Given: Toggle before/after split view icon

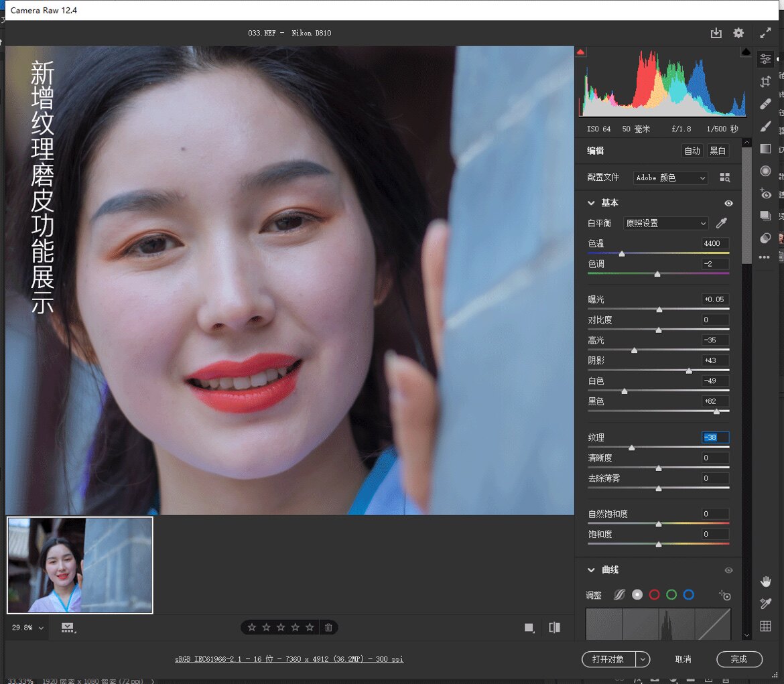Looking at the screenshot, I should [555, 628].
